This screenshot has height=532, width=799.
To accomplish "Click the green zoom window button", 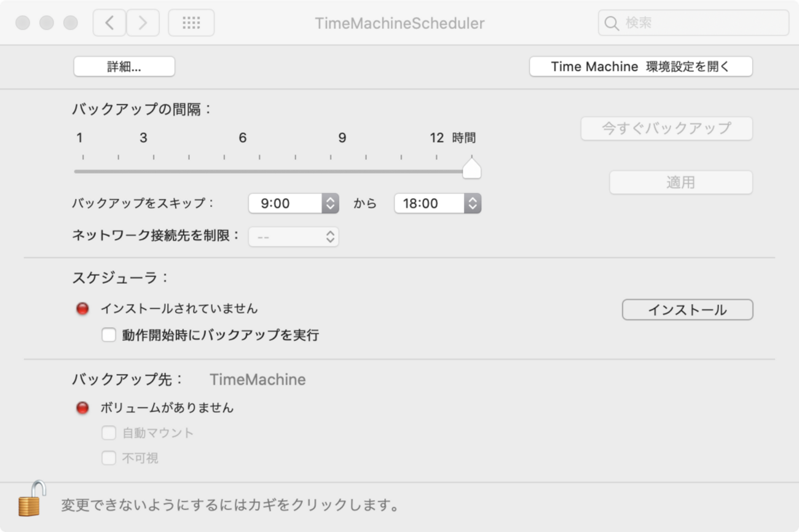I will pos(71,23).
